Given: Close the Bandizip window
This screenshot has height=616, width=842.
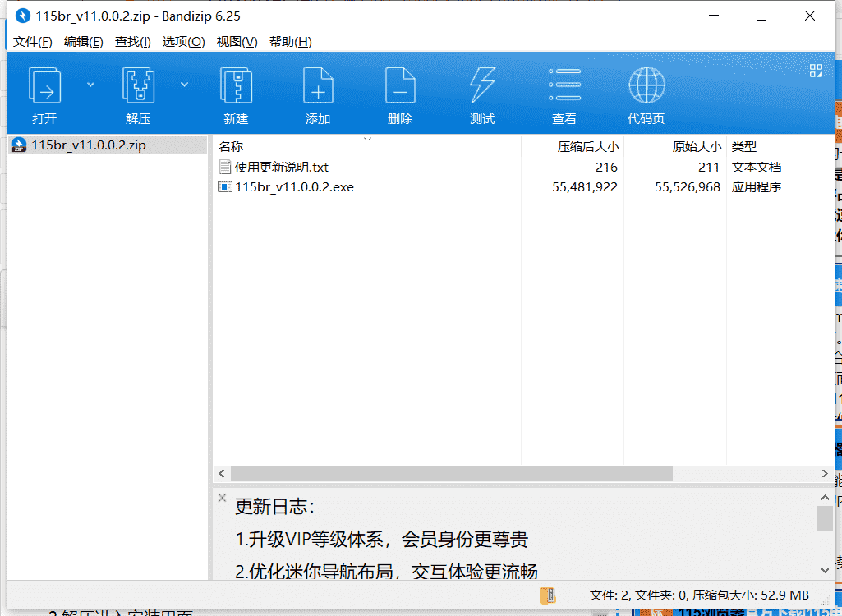Looking at the screenshot, I should coord(810,16).
